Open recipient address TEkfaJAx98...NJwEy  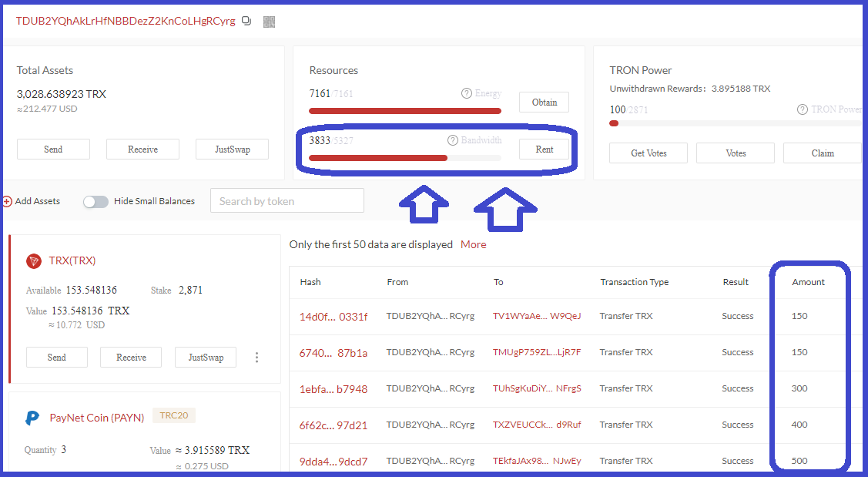[x=537, y=460]
